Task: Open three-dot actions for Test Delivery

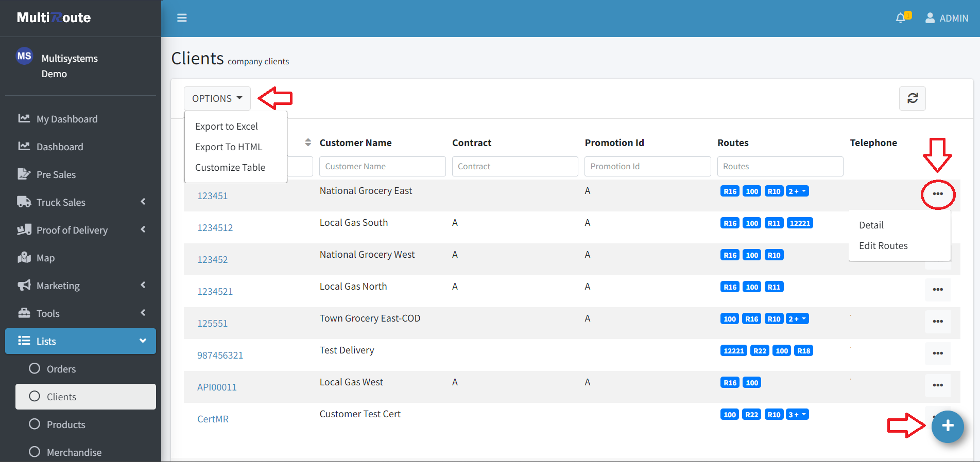Action: point(937,353)
